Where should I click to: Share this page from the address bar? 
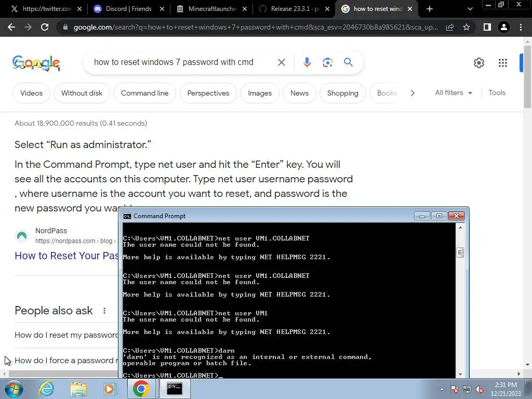click(x=450, y=27)
